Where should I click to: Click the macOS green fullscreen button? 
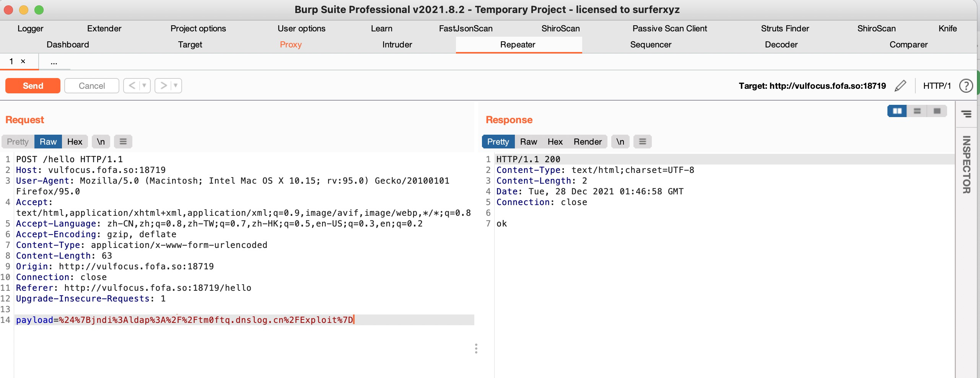tap(39, 10)
